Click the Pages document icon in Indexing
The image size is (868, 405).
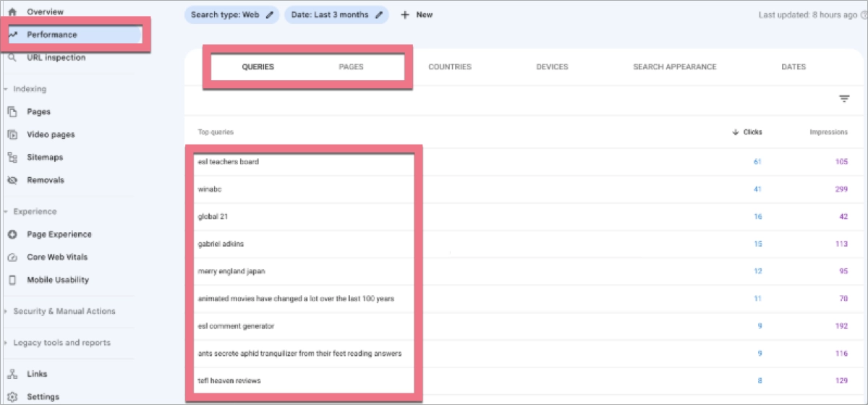(x=12, y=112)
